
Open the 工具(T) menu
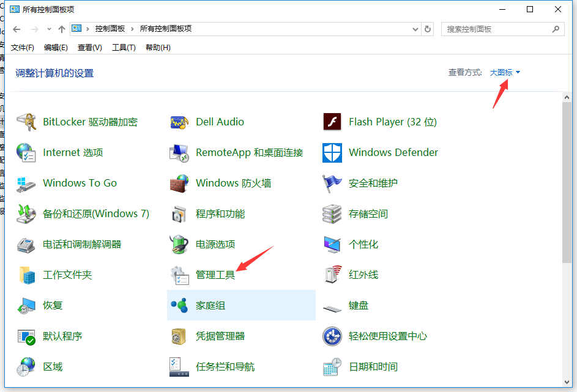pos(124,48)
